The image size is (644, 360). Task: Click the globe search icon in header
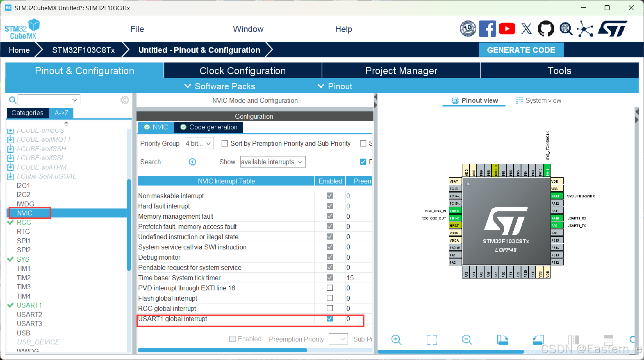click(x=566, y=29)
